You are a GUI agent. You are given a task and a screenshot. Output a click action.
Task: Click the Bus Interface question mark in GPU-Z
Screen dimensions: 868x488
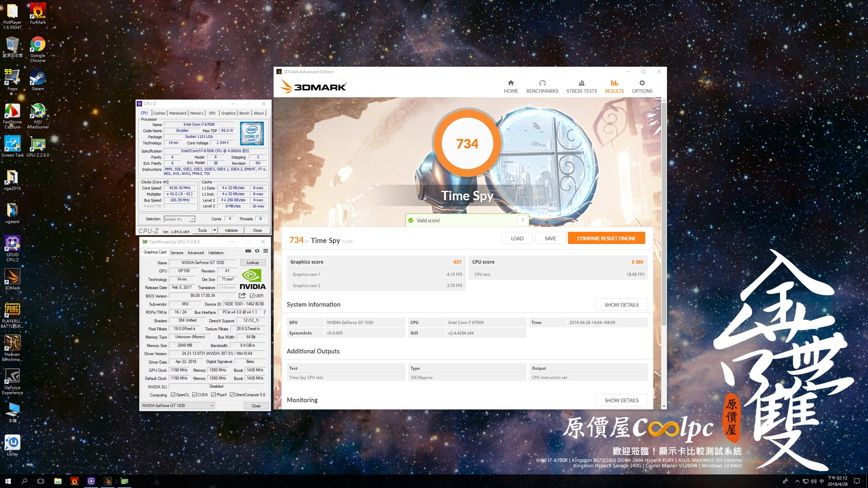(264, 312)
